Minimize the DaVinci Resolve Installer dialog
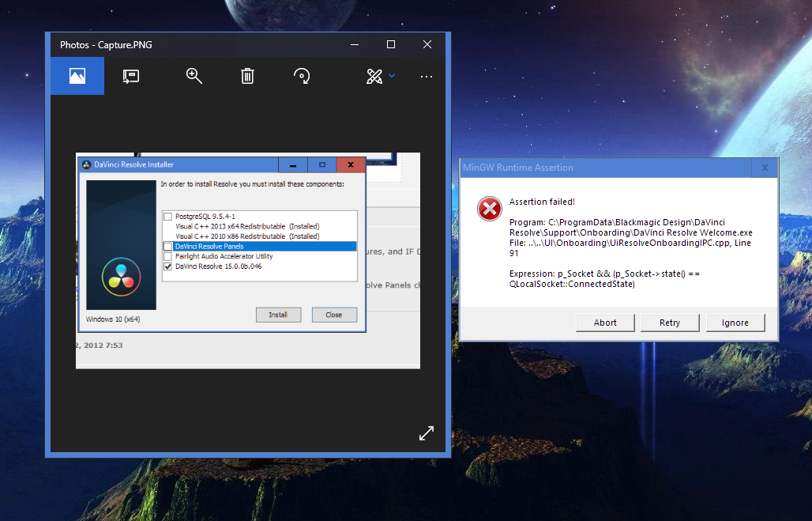 (x=293, y=165)
